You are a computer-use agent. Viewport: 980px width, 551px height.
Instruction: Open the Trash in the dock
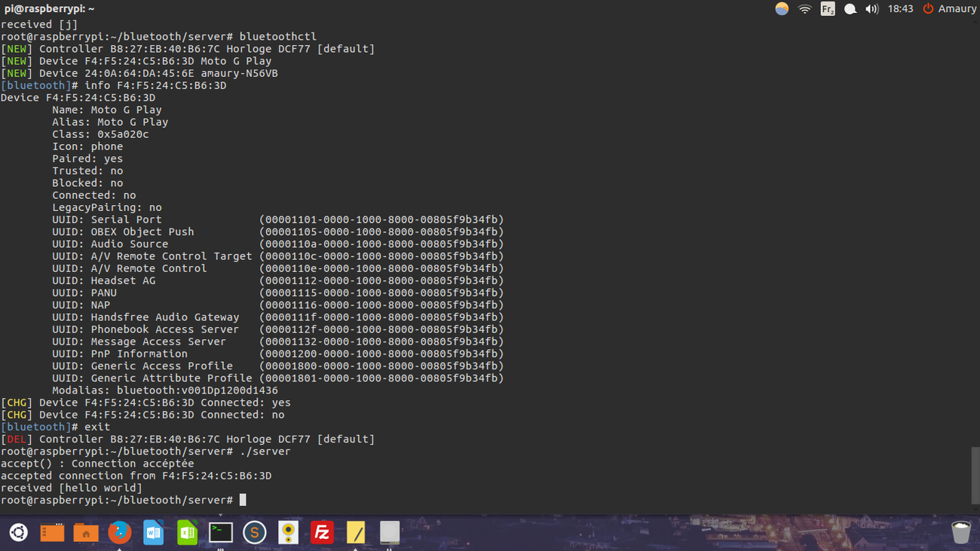click(960, 532)
